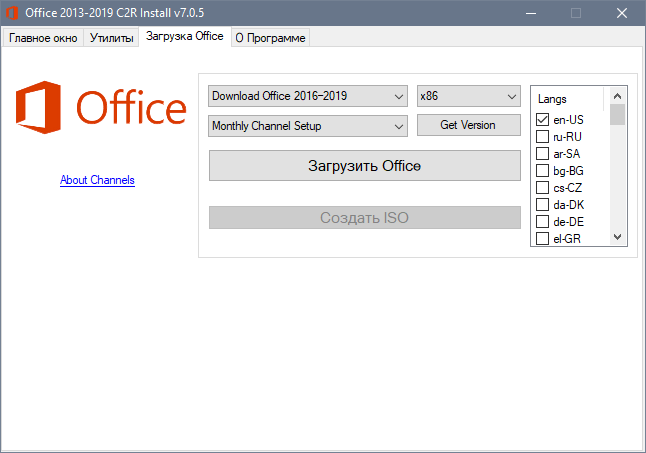Click the Загрузить Office button
646x453 pixels.
coord(365,166)
